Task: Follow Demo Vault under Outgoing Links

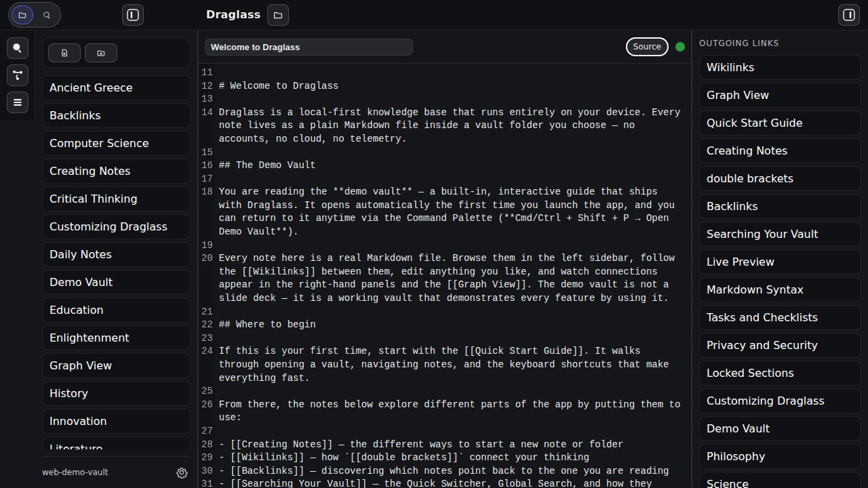Action: (780, 428)
